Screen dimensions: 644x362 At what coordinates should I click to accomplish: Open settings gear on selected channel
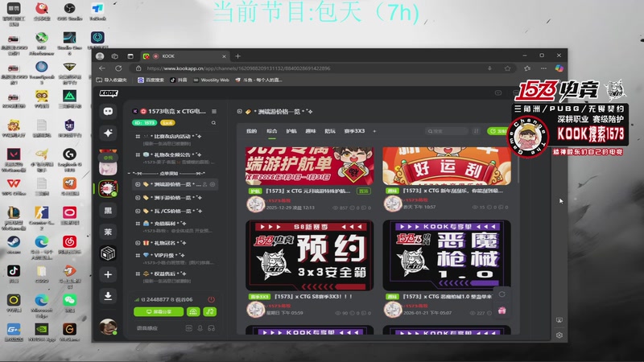[x=213, y=185]
